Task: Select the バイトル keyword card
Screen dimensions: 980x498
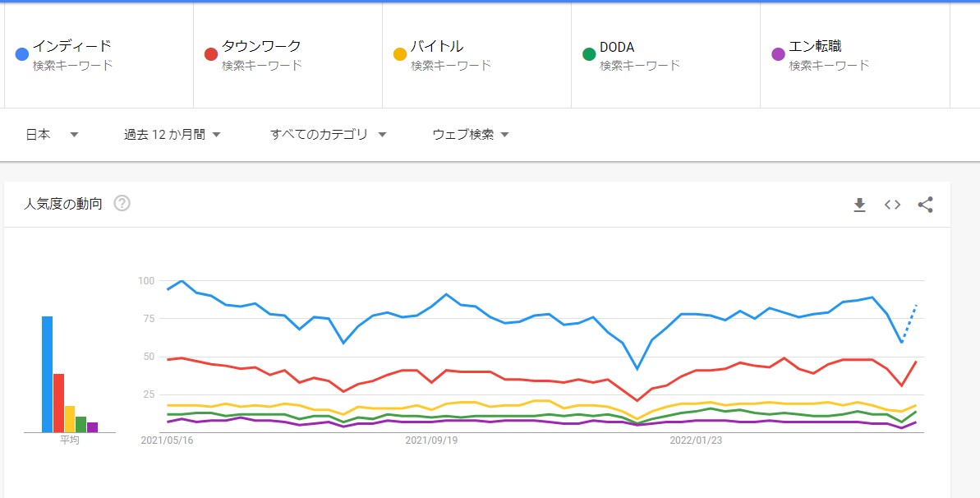Action: [476, 55]
